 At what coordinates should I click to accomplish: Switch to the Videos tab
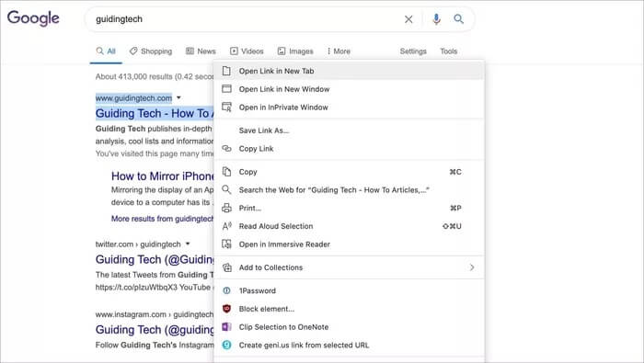pos(247,51)
